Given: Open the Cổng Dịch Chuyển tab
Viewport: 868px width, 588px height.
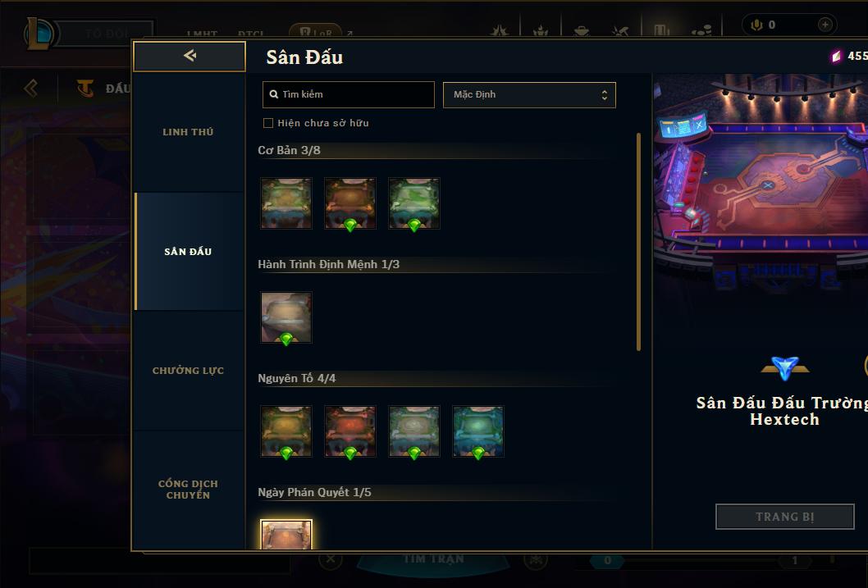Looking at the screenshot, I should [188, 490].
